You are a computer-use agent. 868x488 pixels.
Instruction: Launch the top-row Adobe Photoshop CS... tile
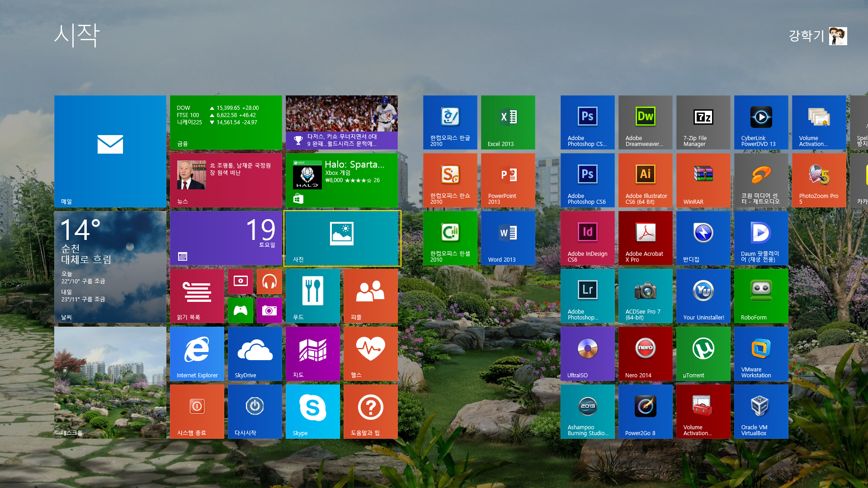click(x=588, y=122)
